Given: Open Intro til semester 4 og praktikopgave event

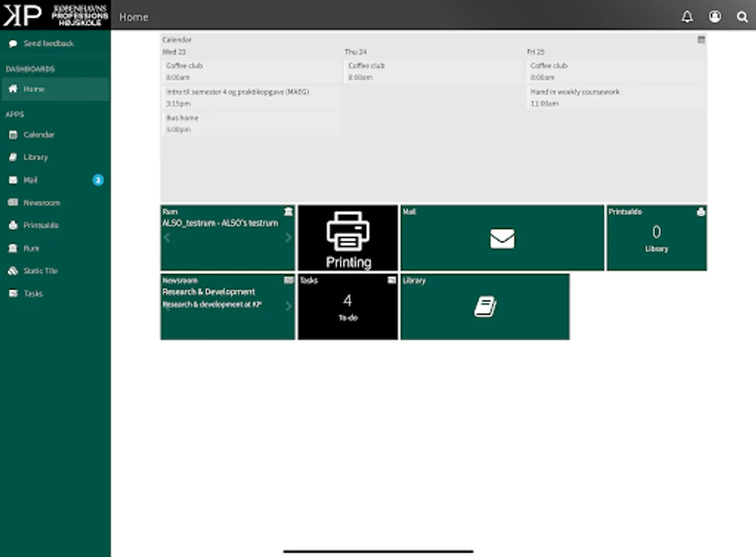Looking at the screenshot, I should point(252,97).
